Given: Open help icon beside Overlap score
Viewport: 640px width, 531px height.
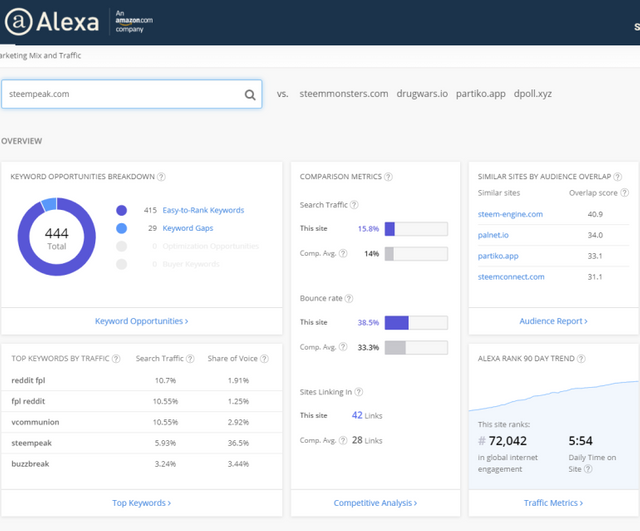Looking at the screenshot, I should [x=624, y=193].
